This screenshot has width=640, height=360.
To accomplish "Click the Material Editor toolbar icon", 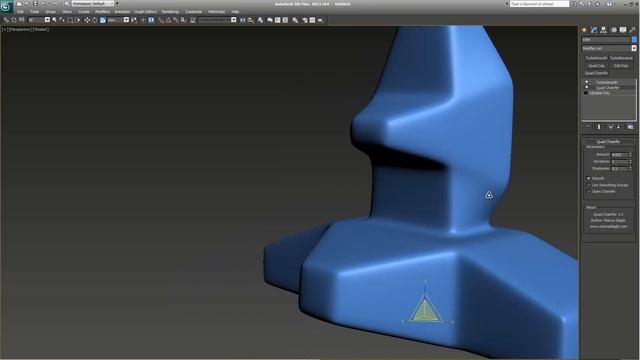I will pos(295,20).
